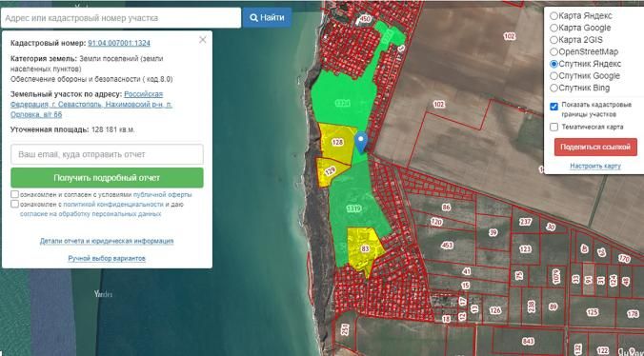Focus the email input for the report

coord(107,154)
